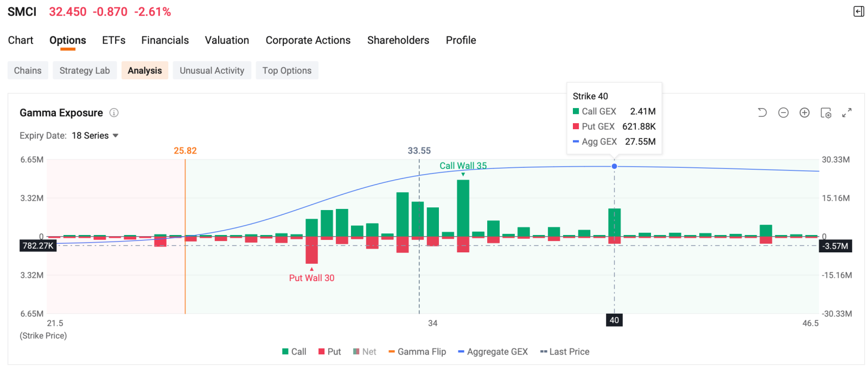Image resolution: width=868 pixels, height=368 pixels.
Task: Select the Options tab
Action: click(x=68, y=40)
